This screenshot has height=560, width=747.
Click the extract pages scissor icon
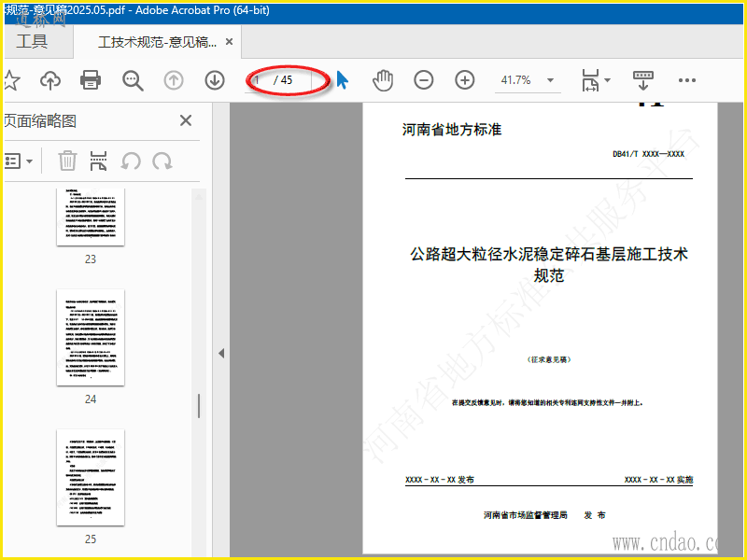[98, 161]
